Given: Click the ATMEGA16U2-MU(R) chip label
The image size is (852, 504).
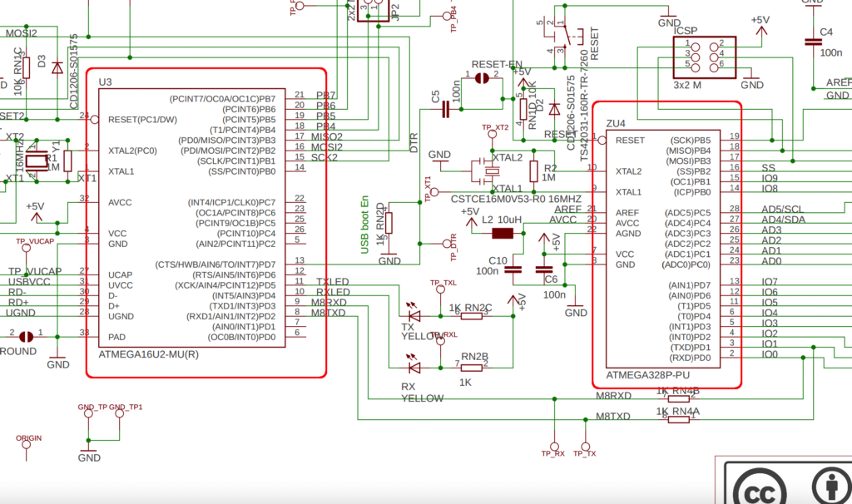Looking at the screenshot, I should (148, 354).
